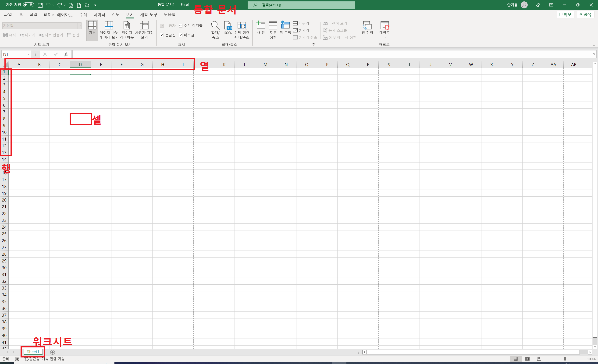Open the Macros (매크로) dropdown
598x364 pixels.
[x=385, y=37]
